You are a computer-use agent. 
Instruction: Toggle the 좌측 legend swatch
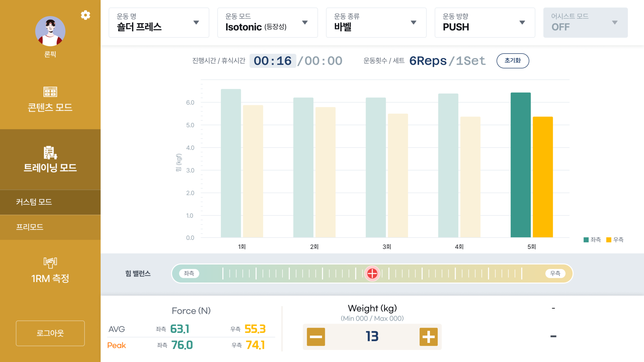coord(586,240)
